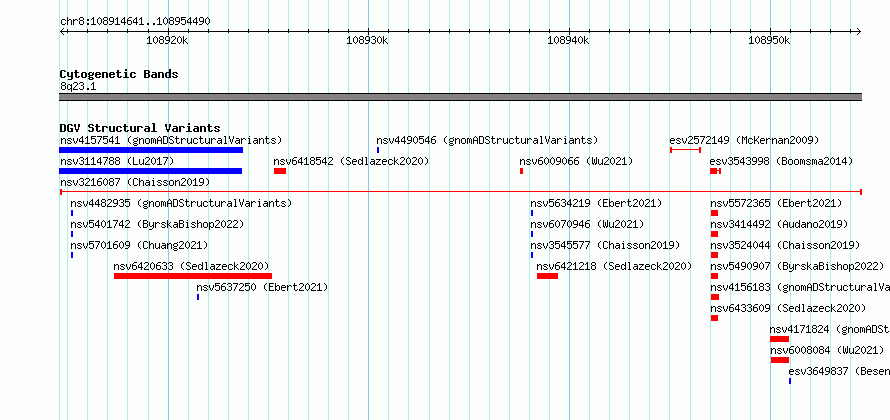Click the gray 8q23.1 cytogenetic band bar

click(460, 97)
